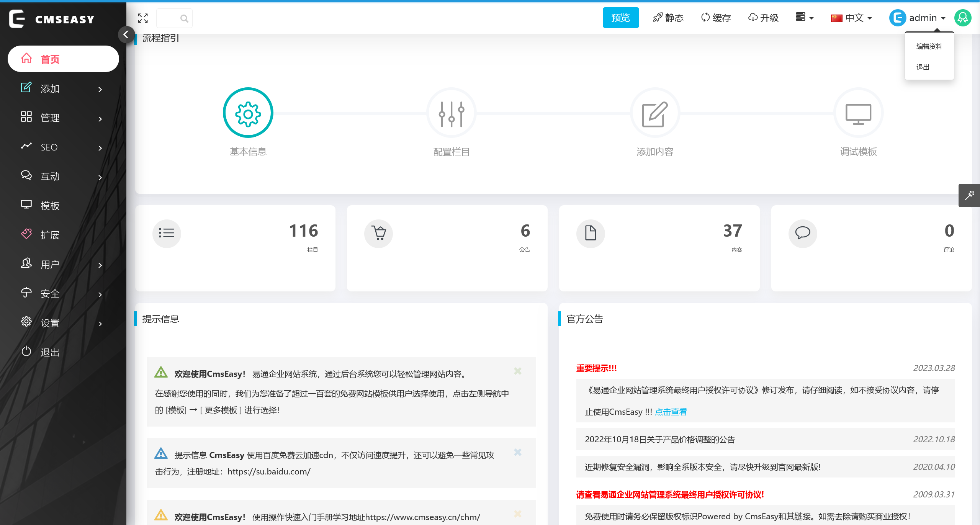
Task: Expand the 管理 sidebar menu
Action: [x=63, y=118]
